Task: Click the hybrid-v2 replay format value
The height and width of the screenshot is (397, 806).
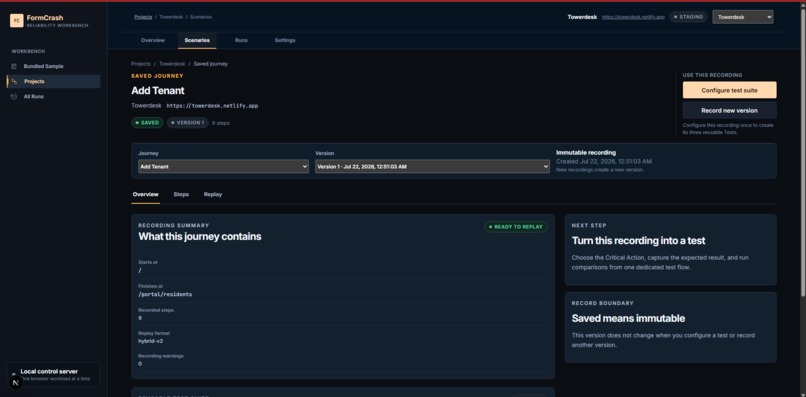Action: 151,341
